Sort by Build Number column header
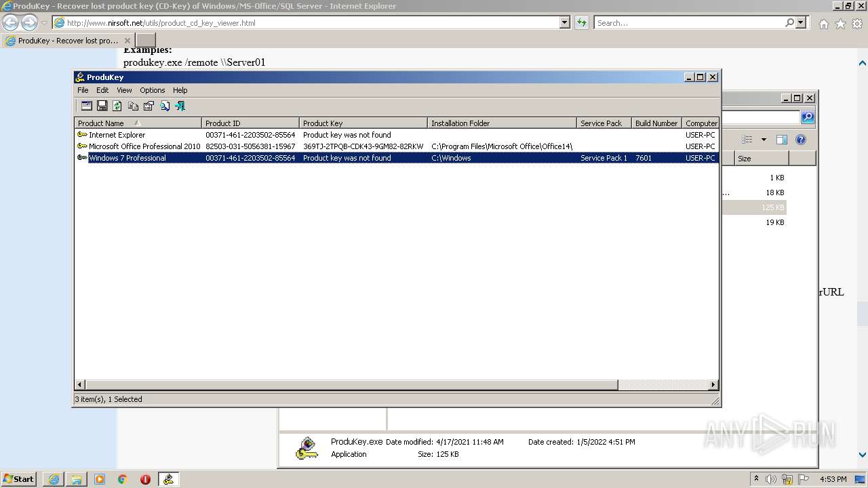868x488 pixels. point(656,123)
